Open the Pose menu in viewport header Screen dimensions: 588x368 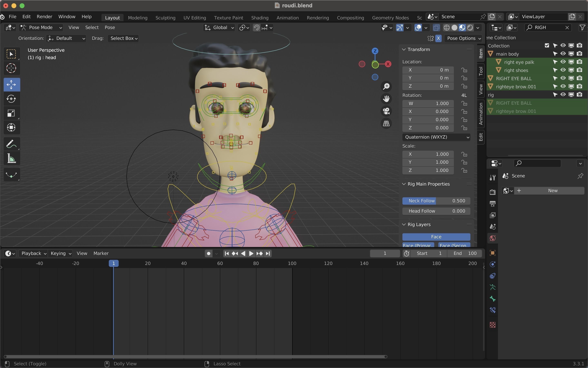(x=110, y=28)
